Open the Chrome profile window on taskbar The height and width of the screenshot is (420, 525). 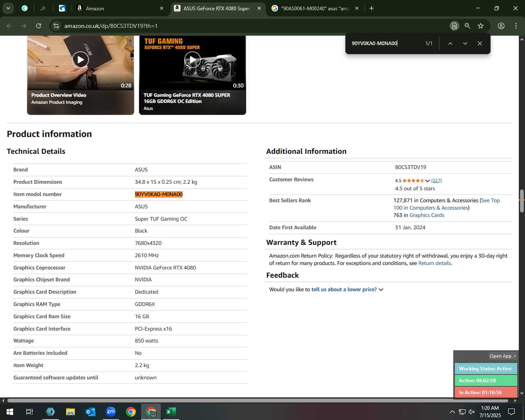[x=151, y=412]
